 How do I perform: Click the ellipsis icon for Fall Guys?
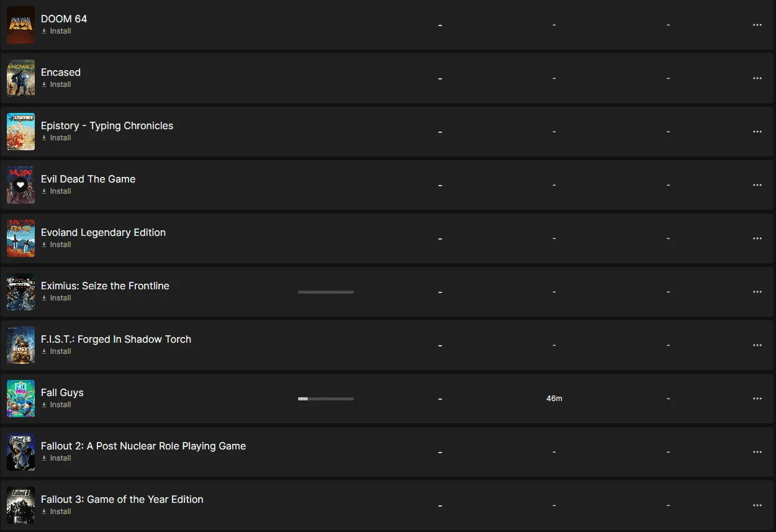tap(757, 399)
